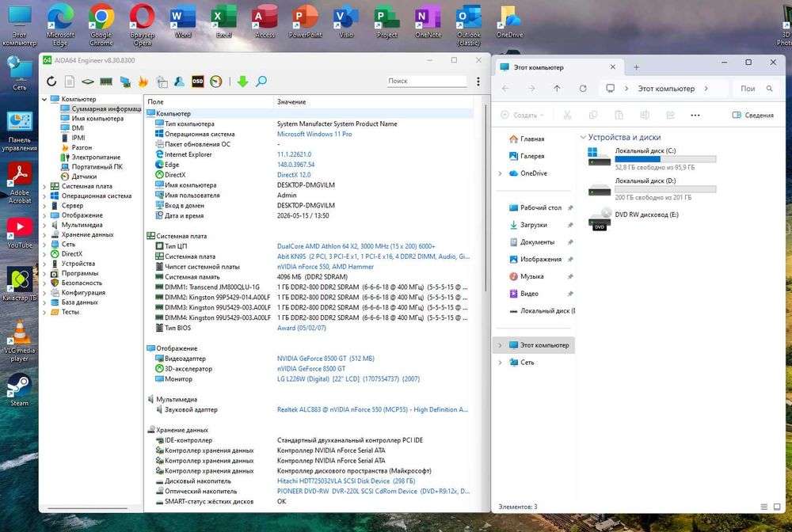Screen dimensions: 792x532
Task: Open the YouTube desktop shortcut
Action: click(19, 234)
